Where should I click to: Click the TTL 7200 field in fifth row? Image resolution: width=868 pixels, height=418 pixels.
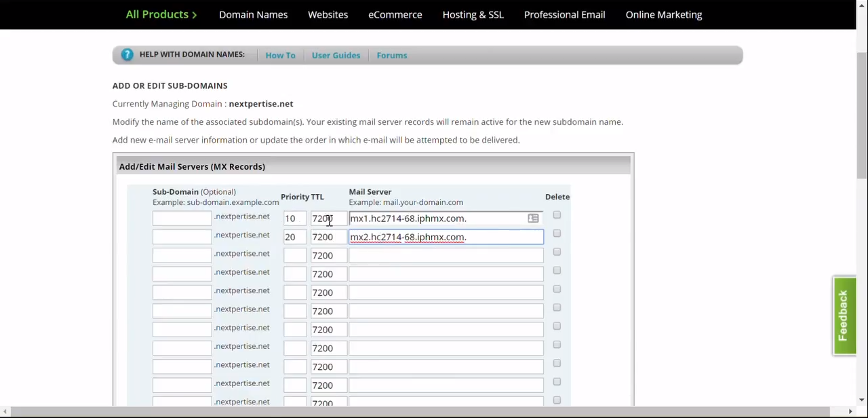(x=329, y=292)
